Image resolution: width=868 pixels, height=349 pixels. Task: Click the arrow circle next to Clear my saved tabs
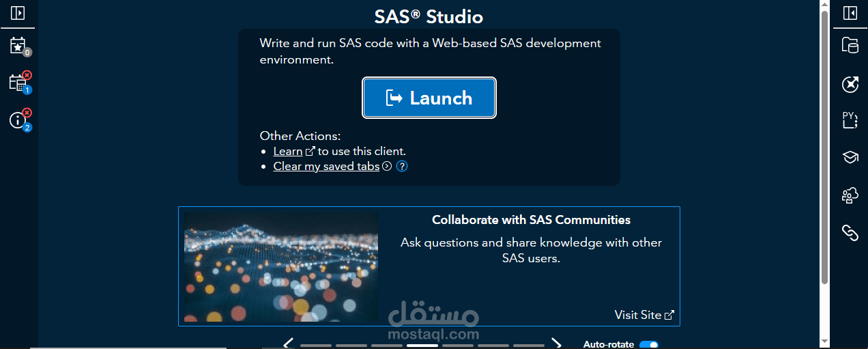(x=387, y=166)
